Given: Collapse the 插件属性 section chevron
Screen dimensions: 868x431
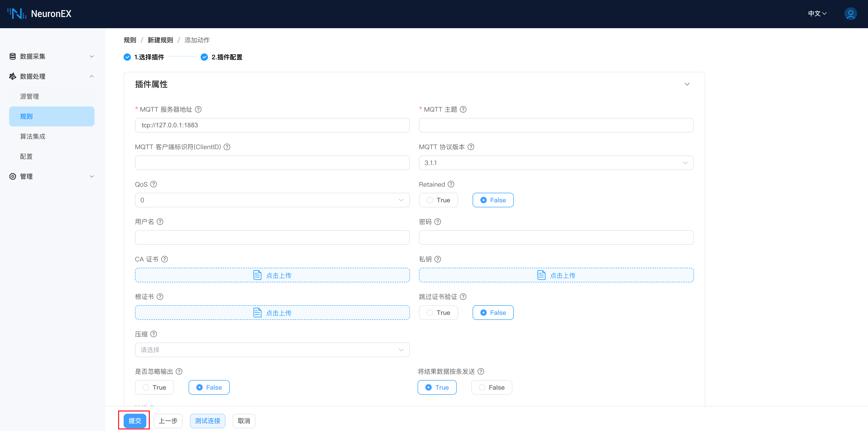Looking at the screenshot, I should (x=687, y=84).
